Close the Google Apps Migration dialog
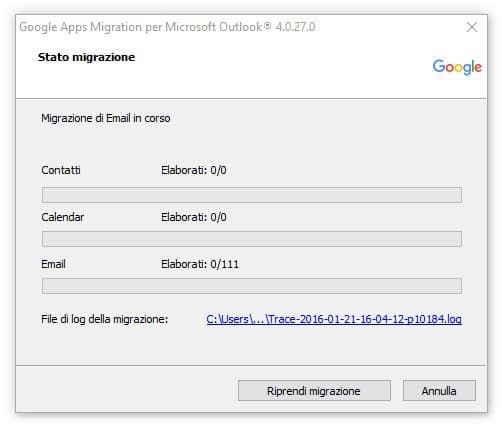This screenshot has width=502, height=428. (x=472, y=27)
